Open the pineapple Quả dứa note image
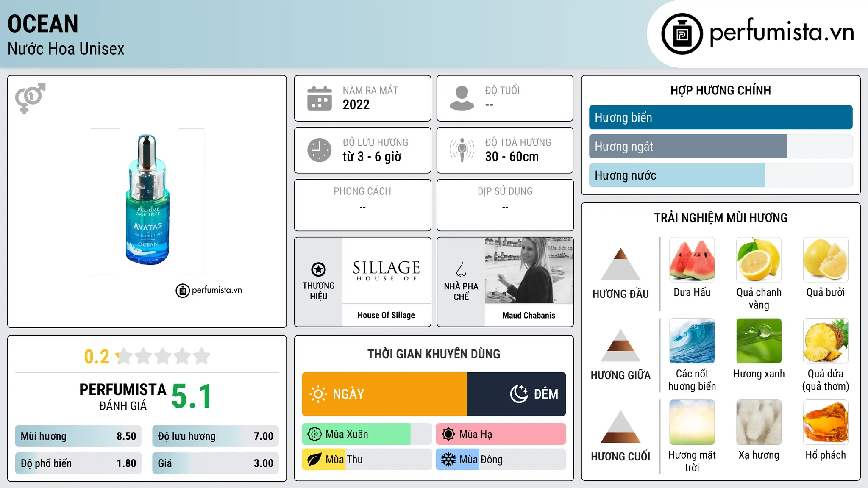 (x=826, y=341)
